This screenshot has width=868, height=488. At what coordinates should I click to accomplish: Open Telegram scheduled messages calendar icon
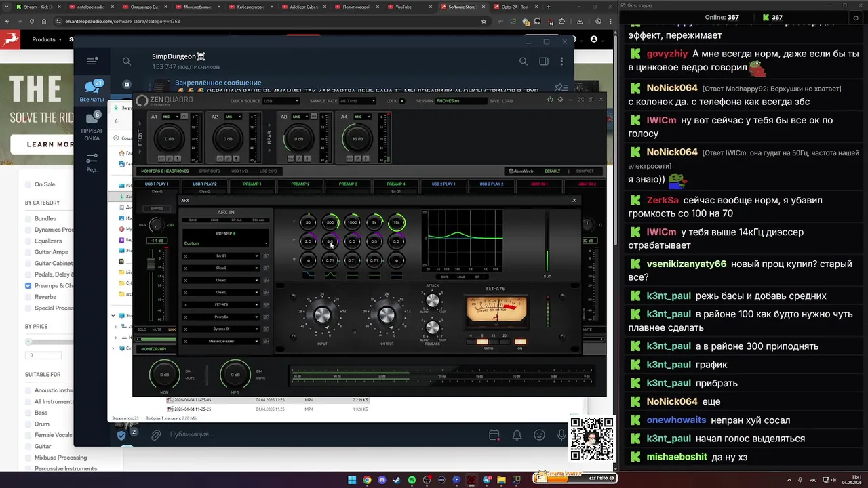click(494, 435)
